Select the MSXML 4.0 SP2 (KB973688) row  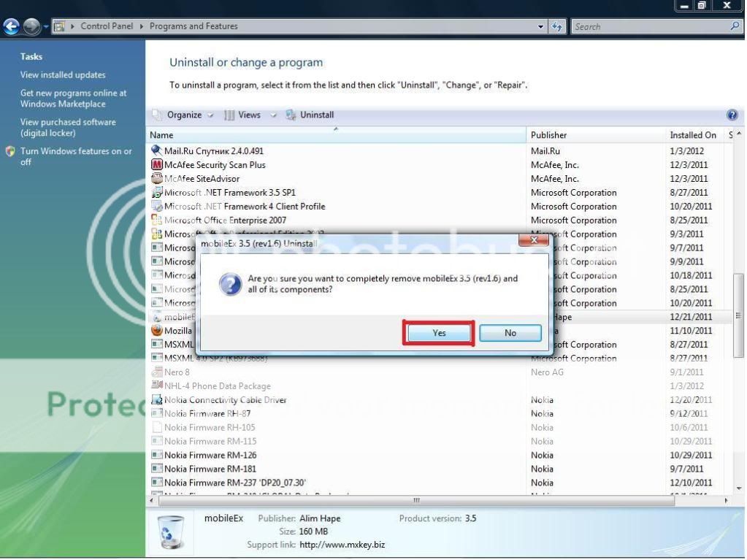coord(440,358)
